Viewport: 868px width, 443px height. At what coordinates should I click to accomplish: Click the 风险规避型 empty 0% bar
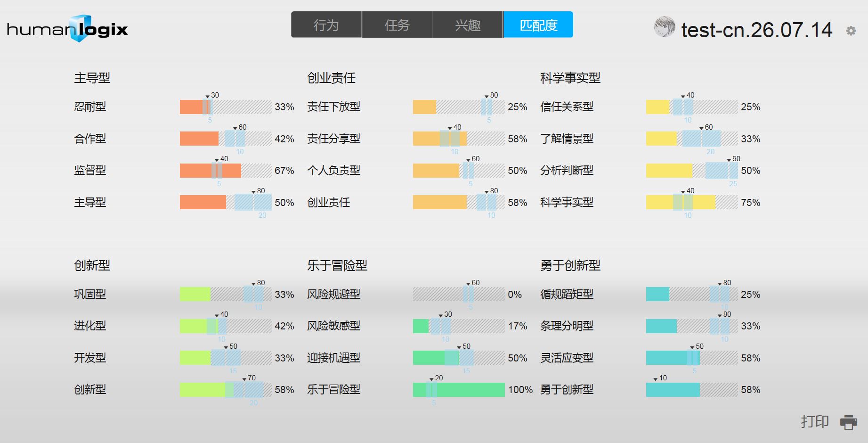click(459, 295)
